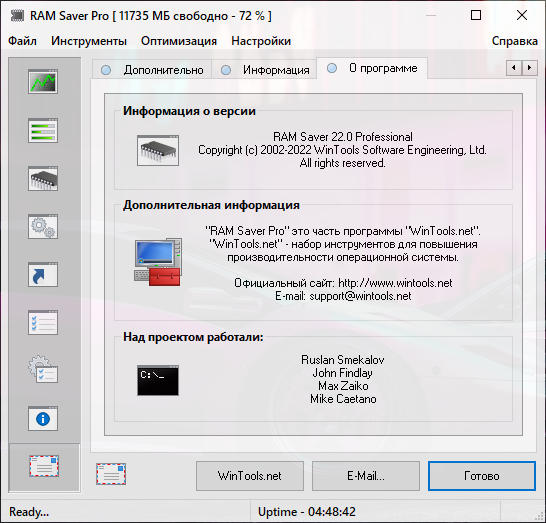Image resolution: width=546 pixels, height=523 pixels.
Task: Maximize the RAM Saver Pro window
Action: (x=476, y=15)
